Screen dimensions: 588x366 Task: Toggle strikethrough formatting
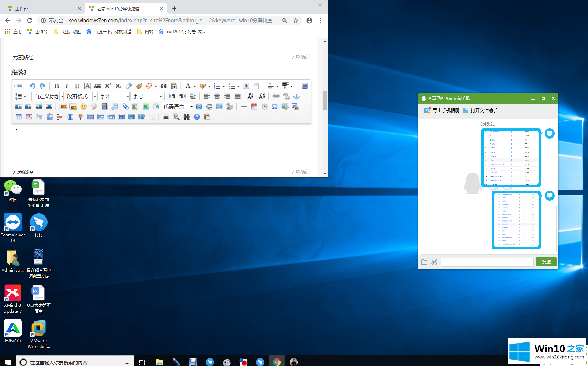(x=97, y=86)
